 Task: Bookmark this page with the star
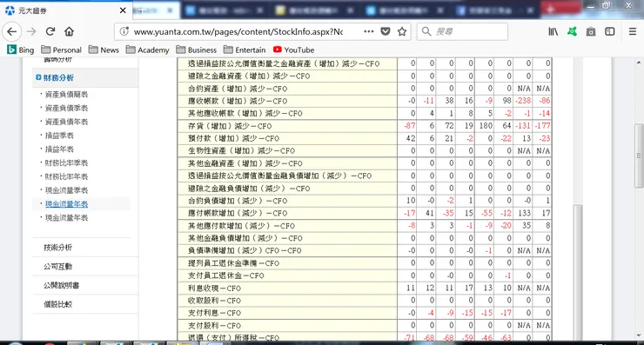[x=402, y=31]
